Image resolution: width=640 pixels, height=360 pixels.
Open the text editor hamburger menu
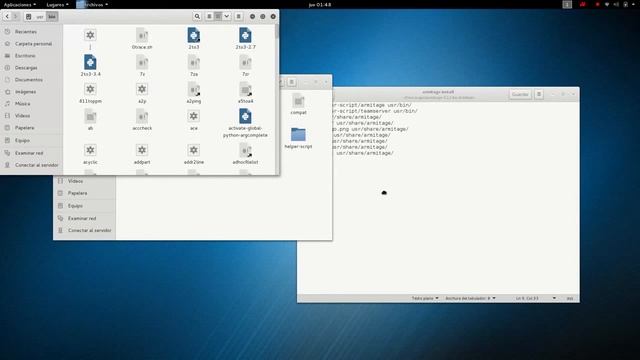[539, 94]
